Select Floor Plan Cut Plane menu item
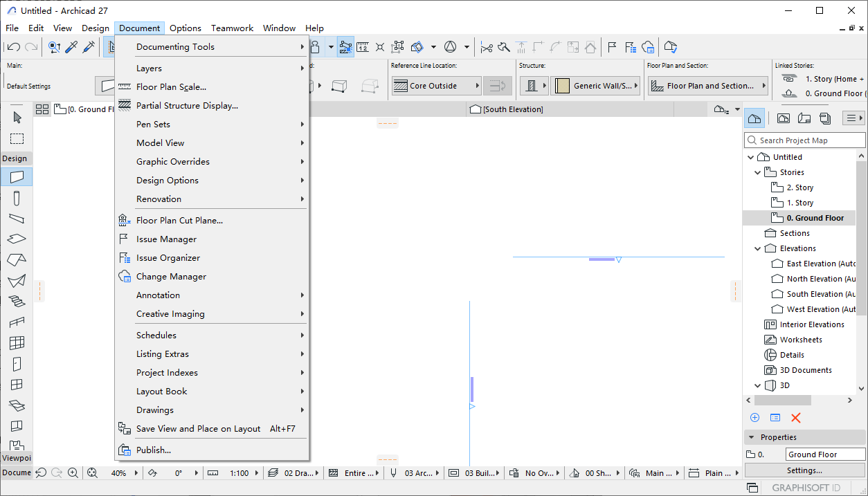The width and height of the screenshot is (868, 496). coord(212,221)
